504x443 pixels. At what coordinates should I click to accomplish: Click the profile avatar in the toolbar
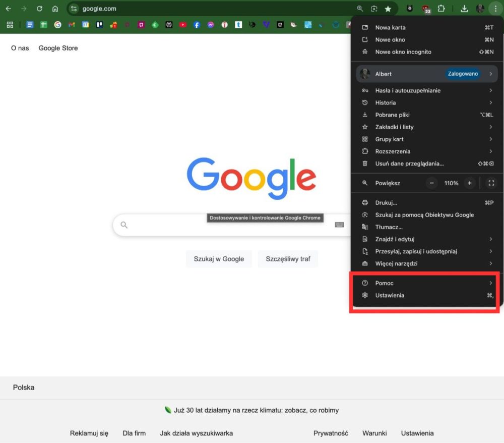click(480, 9)
